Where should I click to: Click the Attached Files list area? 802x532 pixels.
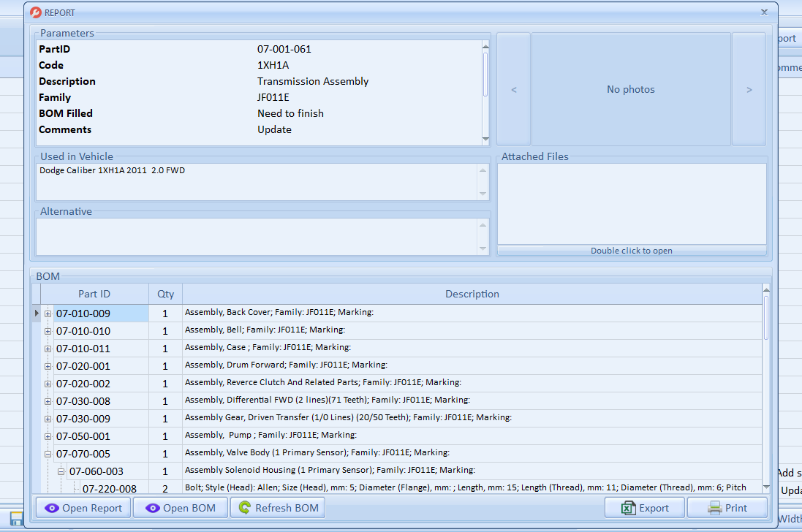click(x=632, y=203)
